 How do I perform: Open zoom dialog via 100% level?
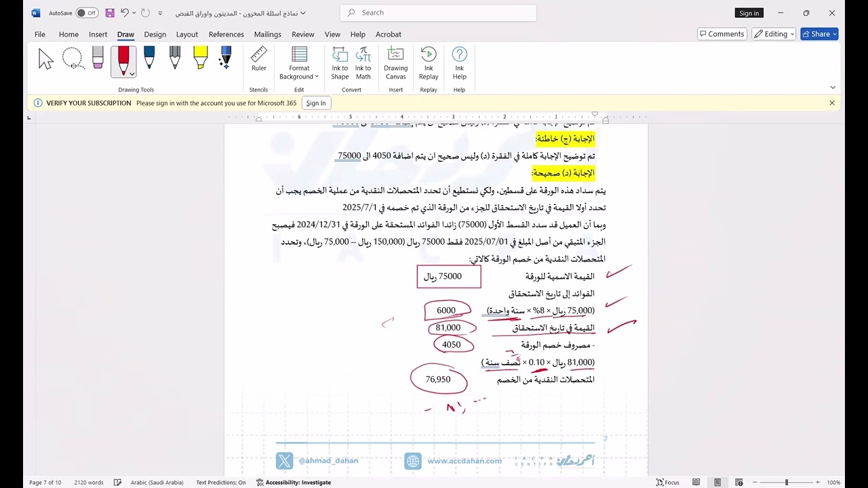(x=833, y=483)
